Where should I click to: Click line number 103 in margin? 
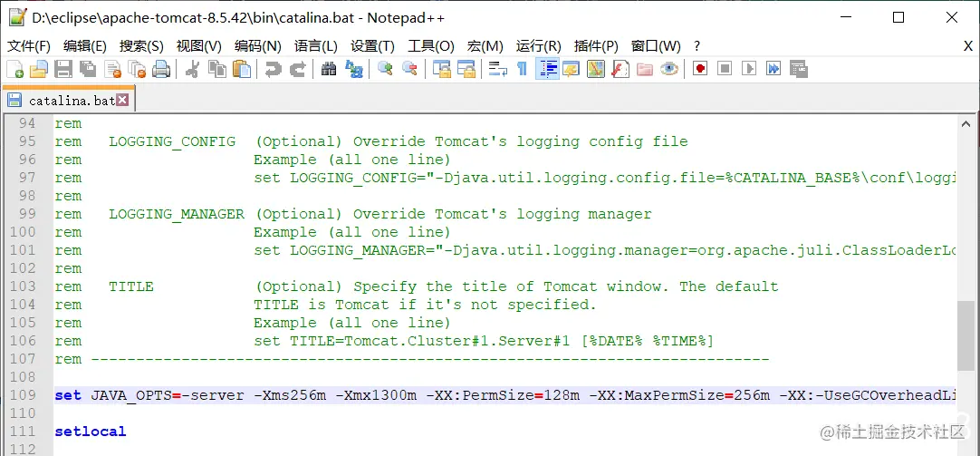24,286
